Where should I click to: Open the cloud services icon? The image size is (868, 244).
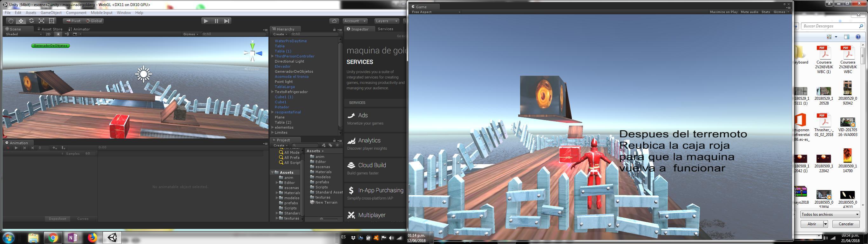coord(334,21)
